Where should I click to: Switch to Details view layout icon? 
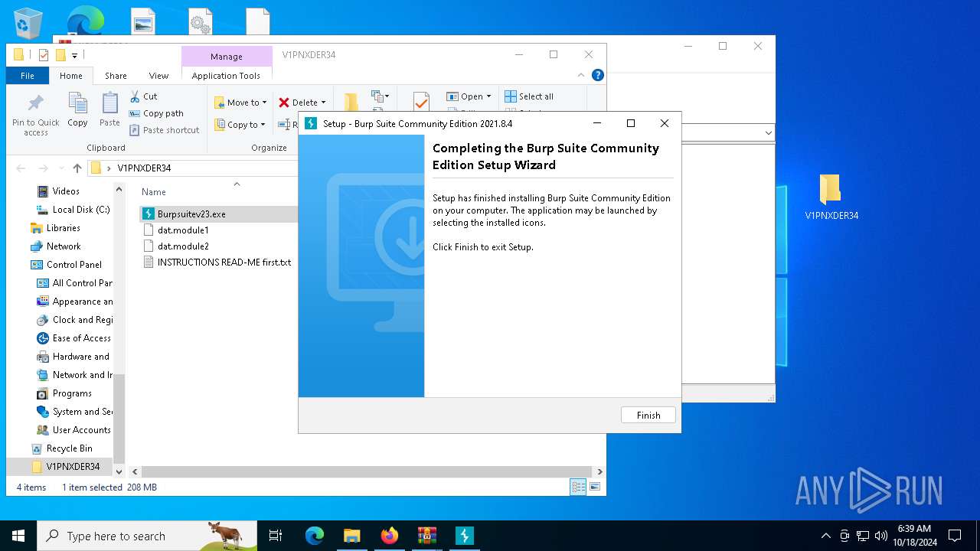coord(578,487)
